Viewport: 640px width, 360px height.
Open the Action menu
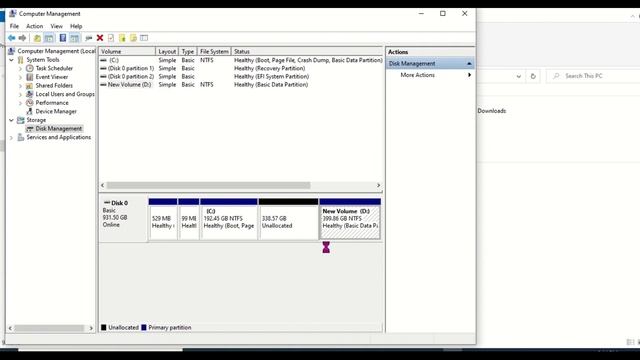tap(34, 26)
